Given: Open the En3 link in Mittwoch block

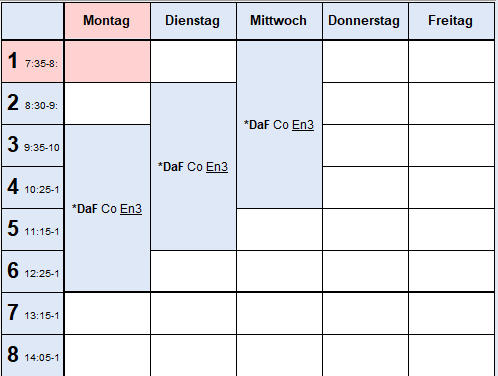Looking at the screenshot, I should click(303, 125).
